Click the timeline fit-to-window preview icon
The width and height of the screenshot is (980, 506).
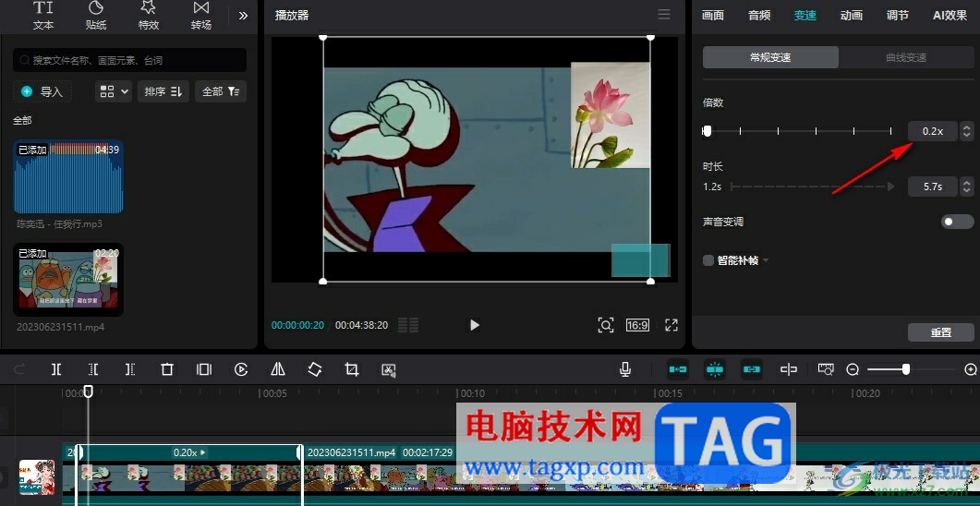click(x=826, y=369)
